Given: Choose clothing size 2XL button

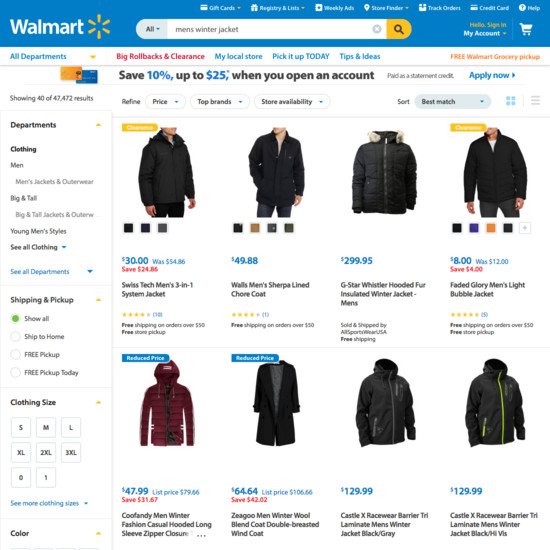Looking at the screenshot, I should coord(46,452).
